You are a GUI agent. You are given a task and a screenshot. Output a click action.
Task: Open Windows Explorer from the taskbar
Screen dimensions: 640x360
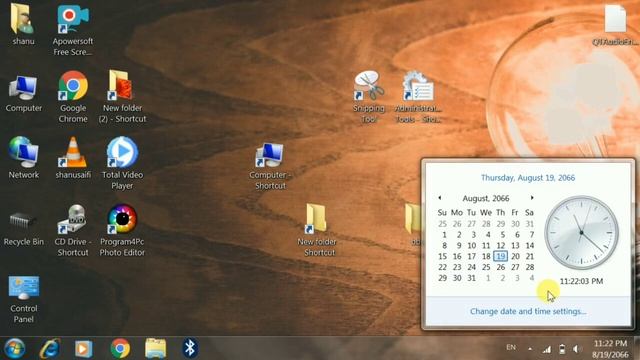click(x=156, y=349)
